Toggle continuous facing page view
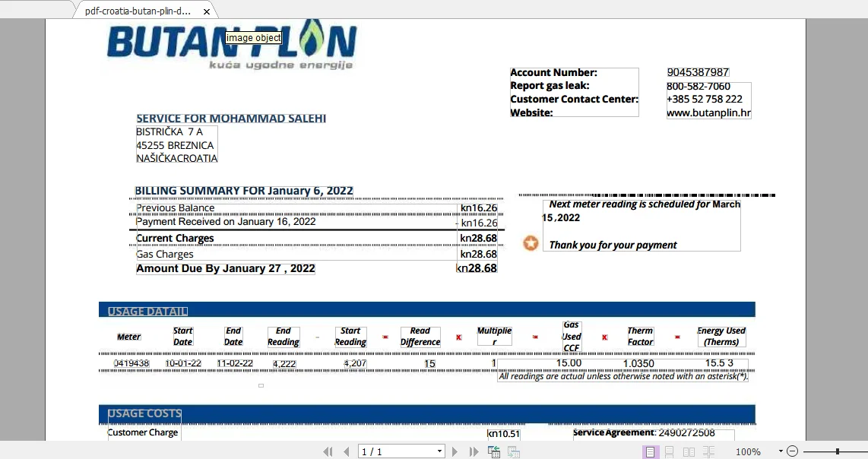 tap(708, 452)
